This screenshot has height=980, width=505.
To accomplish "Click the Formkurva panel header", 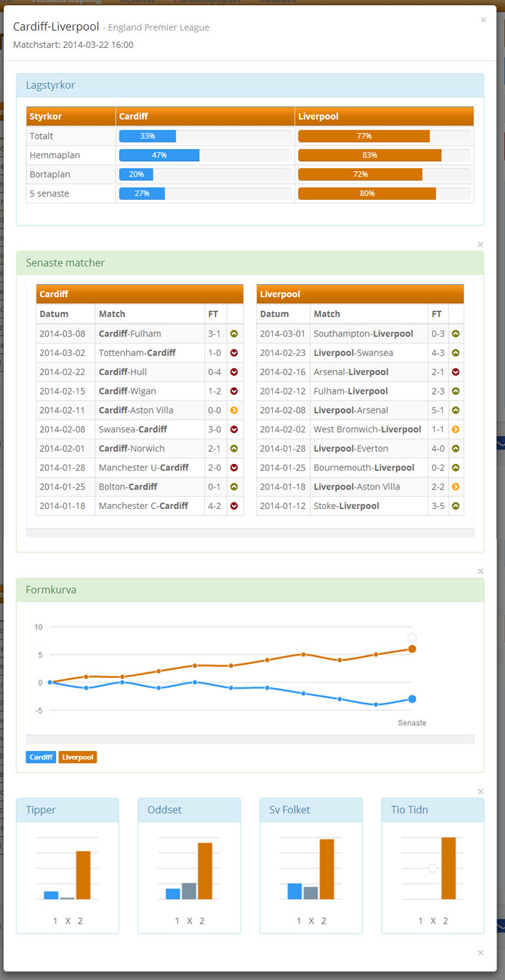I will [x=250, y=590].
